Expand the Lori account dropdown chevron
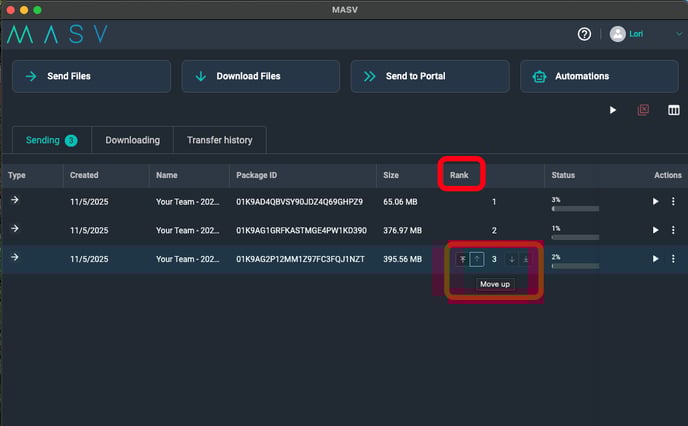Image resolution: width=688 pixels, height=426 pixels. tap(679, 34)
